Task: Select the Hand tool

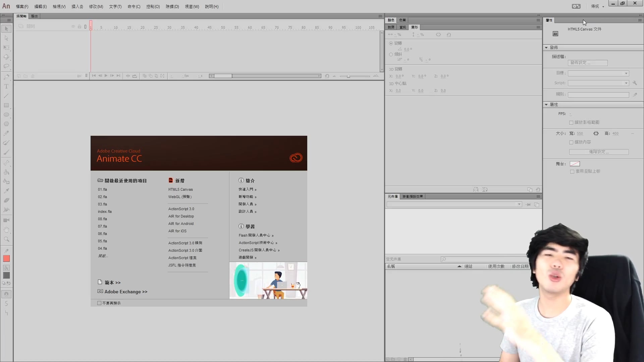Action: [x=6, y=230]
